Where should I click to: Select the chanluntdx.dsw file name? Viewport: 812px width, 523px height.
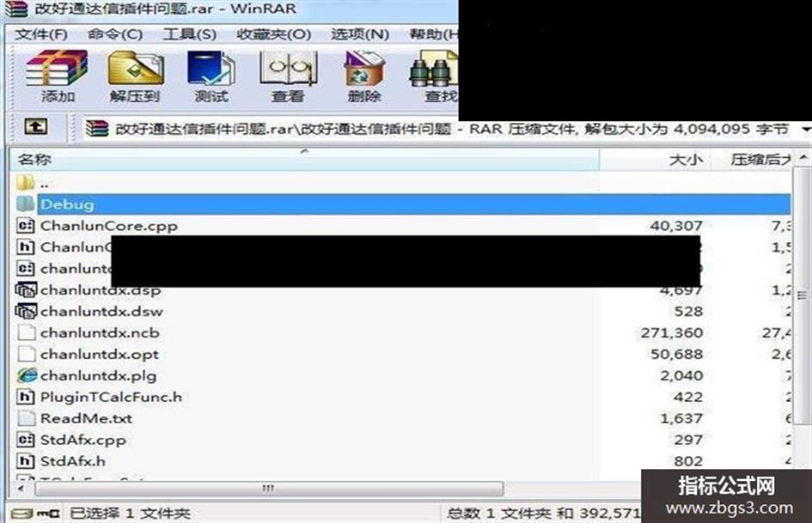101,311
